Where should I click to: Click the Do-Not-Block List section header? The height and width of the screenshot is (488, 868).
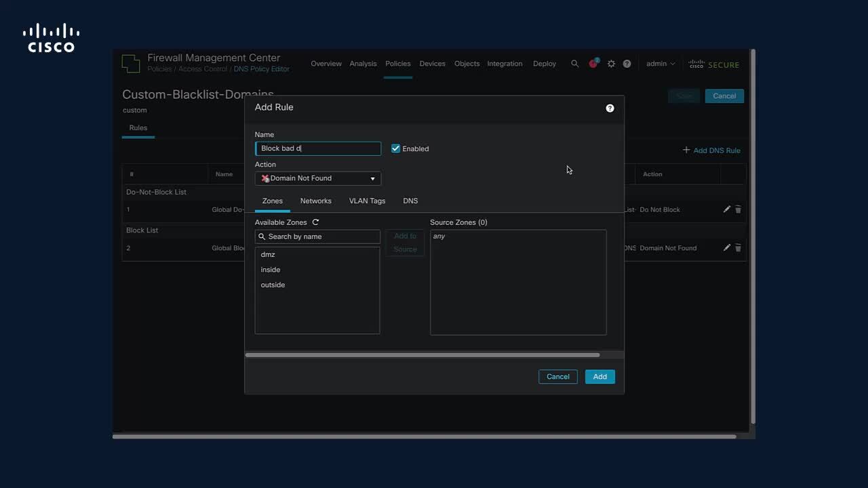pyautogui.click(x=157, y=192)
